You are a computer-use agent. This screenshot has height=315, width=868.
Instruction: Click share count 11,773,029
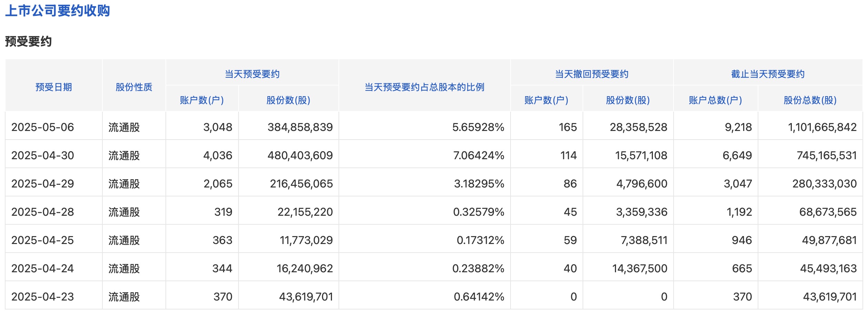click(x=306, y=240)
